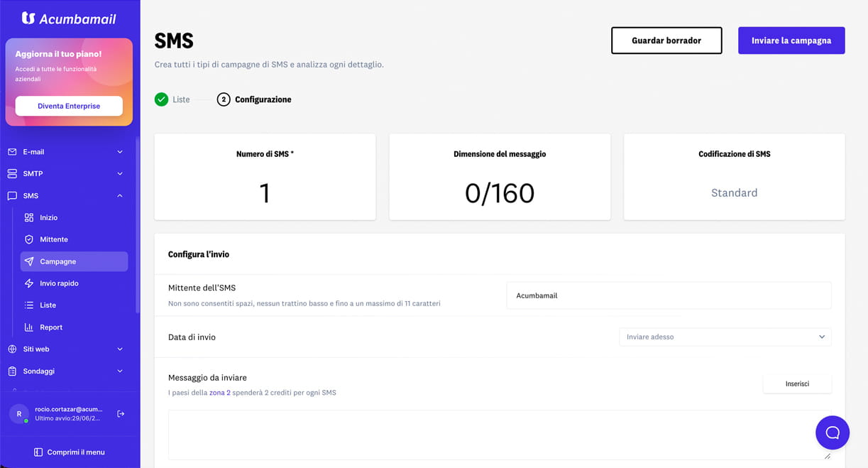The height and width of the screenshot is (468, 868).
Task: Open the Data di invio dropdown
Action: tap(725, 337)
